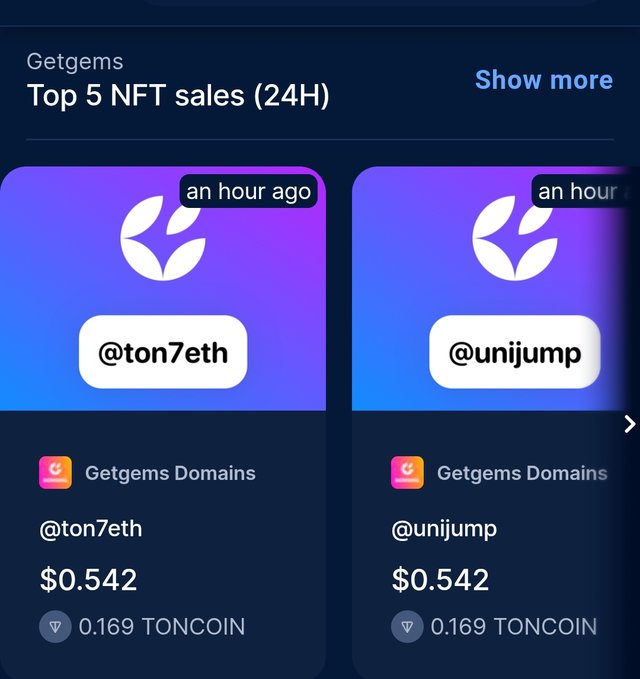Select the @unijump name text below image
Viewport: 640px width, 679px height.
tap(444, 530)
